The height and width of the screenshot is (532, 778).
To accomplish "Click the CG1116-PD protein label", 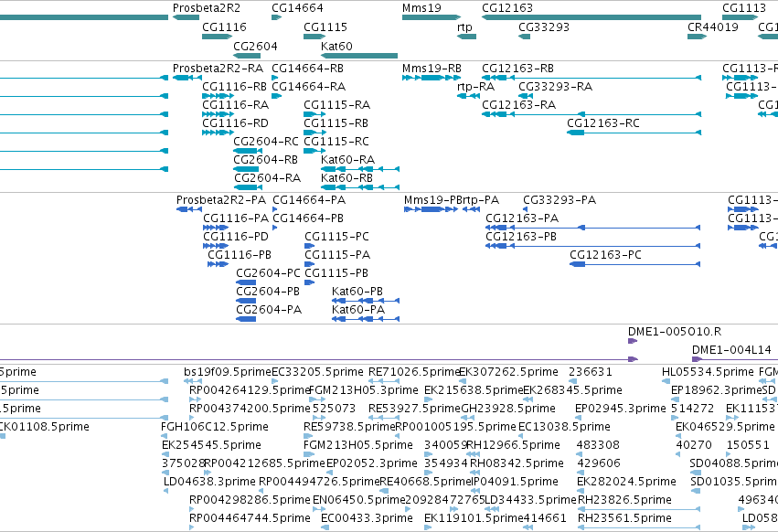I will click(x=236, y=237).
